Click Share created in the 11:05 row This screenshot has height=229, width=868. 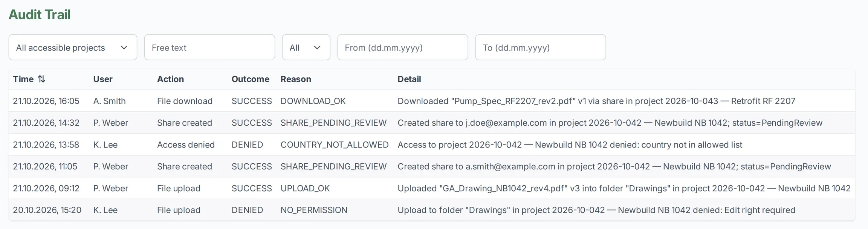point(184,166)
